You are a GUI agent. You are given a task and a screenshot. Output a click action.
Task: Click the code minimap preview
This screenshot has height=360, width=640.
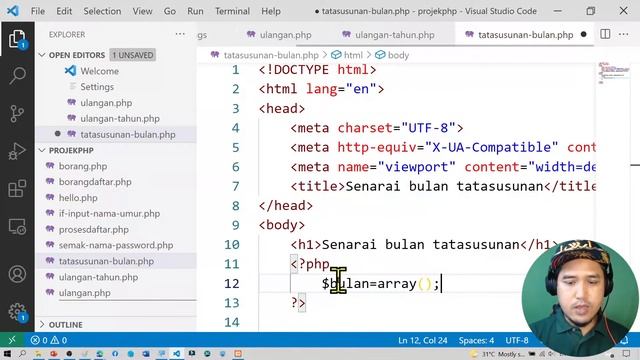tap(614, 73)
